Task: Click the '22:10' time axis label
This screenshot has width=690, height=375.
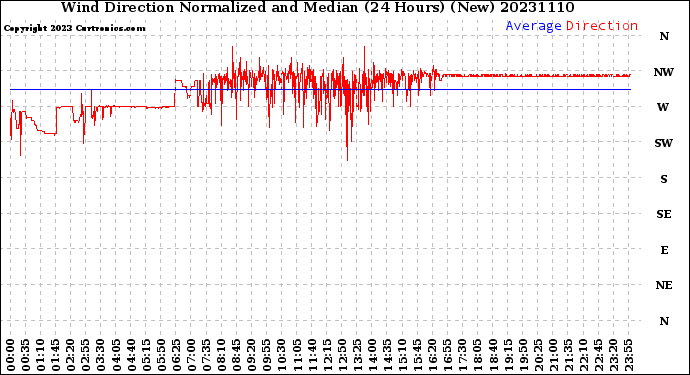Action: (x=583, y=355)
